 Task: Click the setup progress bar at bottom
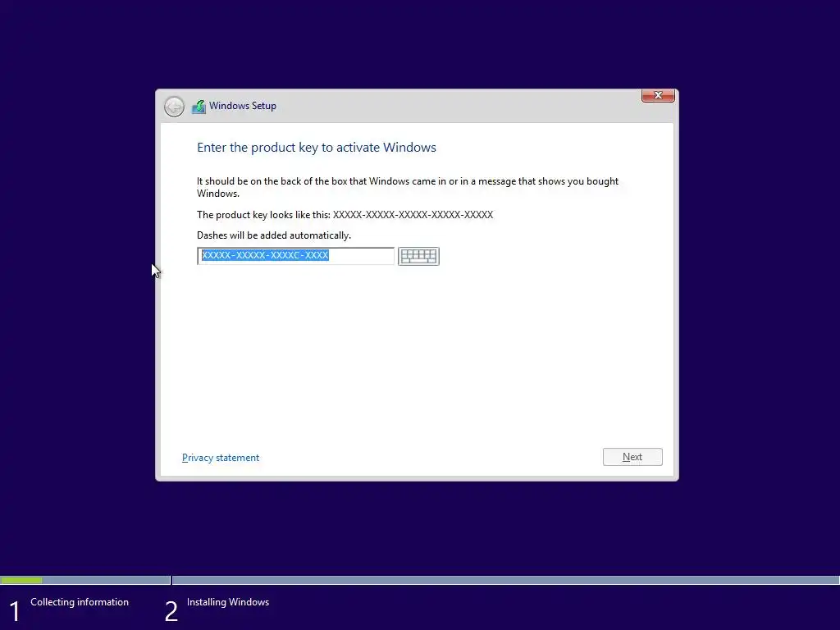pos(420,580)
